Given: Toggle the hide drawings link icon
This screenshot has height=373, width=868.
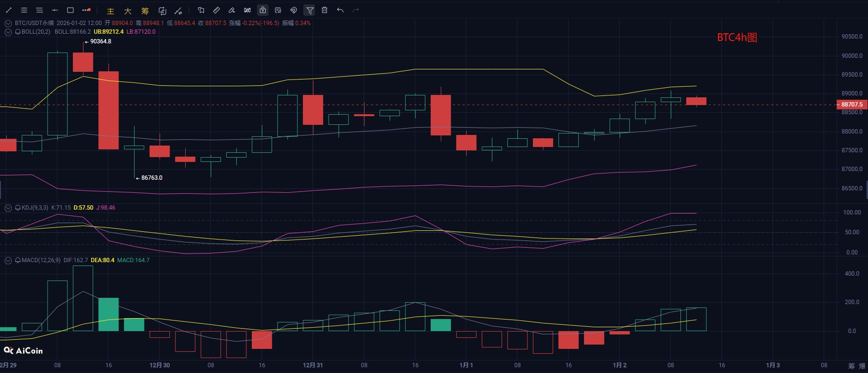Looking at the screenshot, I should point(294,10).
